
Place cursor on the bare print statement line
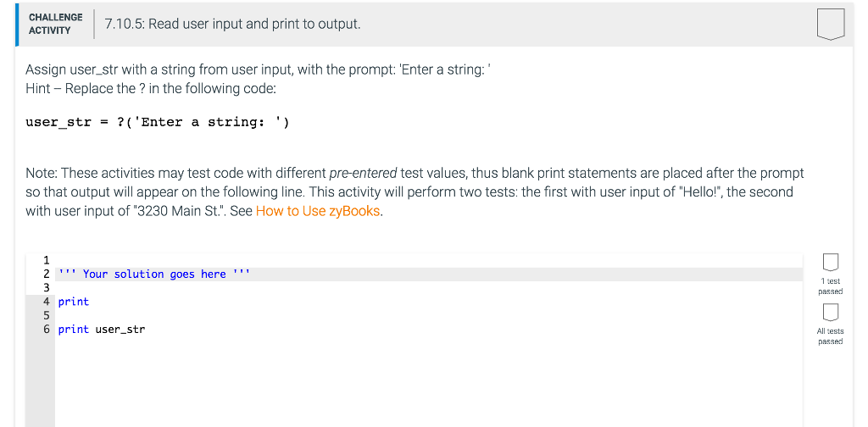tap(74, 302)
